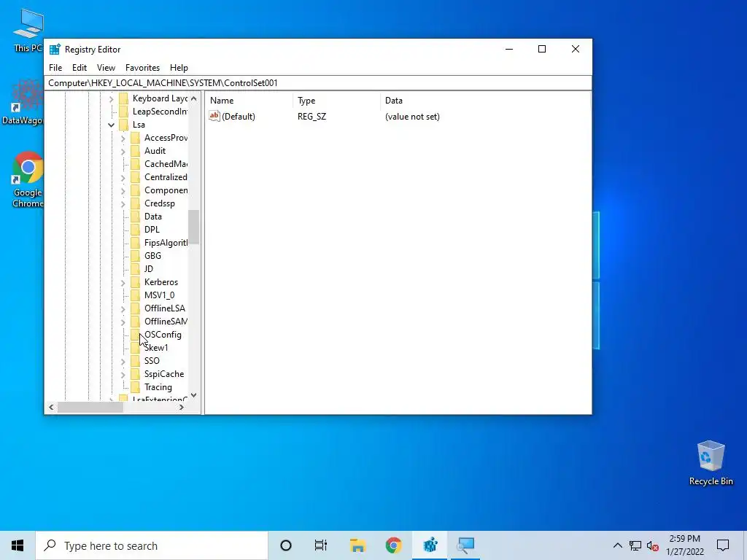The height and width of the screenshot is (560, 747).
Task: Open the File menu
Action: pyautogui.click(x=55, y=68)
